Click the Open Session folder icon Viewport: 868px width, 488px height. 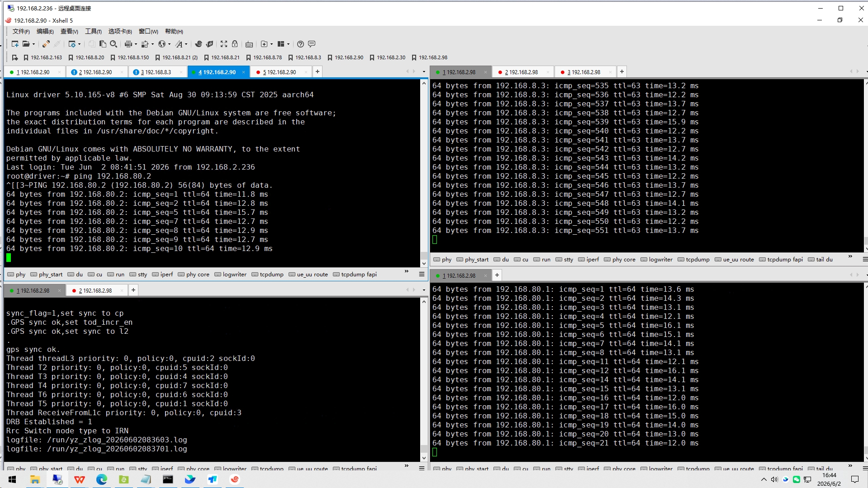click(x=26, y=44)
